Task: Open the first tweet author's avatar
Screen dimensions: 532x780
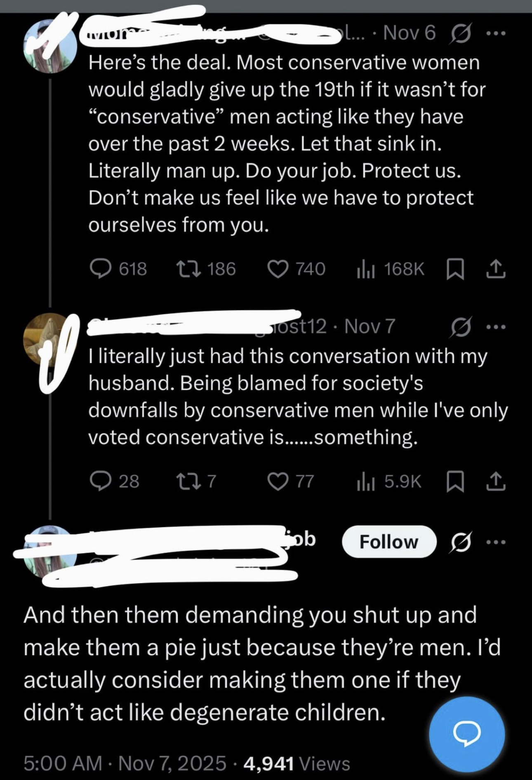Action: pyautogui.click(x=50, y=46)
